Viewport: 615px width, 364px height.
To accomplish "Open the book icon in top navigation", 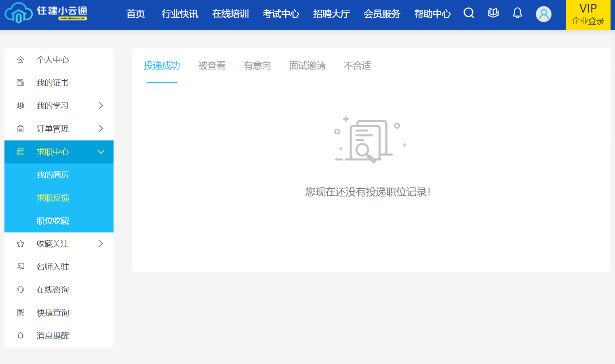I will click(493, 13).
